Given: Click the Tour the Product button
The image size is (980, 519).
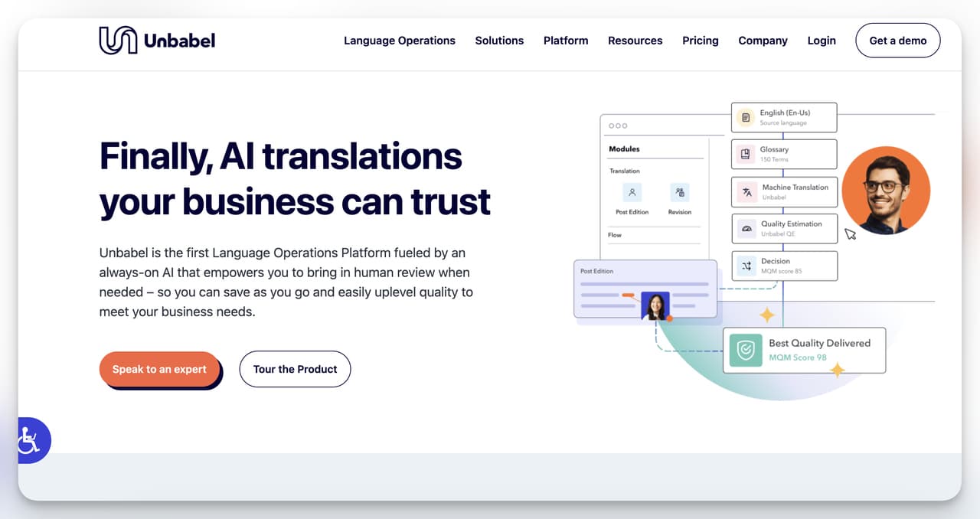Looking at the screenshot, I should pos(295,369).
